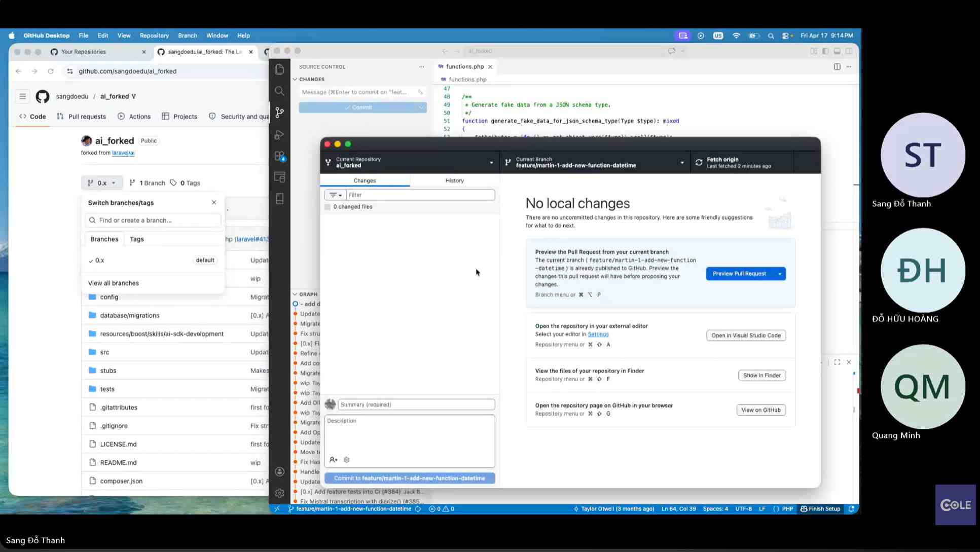The height and width of the screenshot is (552, 980).
Task: Click Open in Visual Studio Code button
Action: [746, 336]
